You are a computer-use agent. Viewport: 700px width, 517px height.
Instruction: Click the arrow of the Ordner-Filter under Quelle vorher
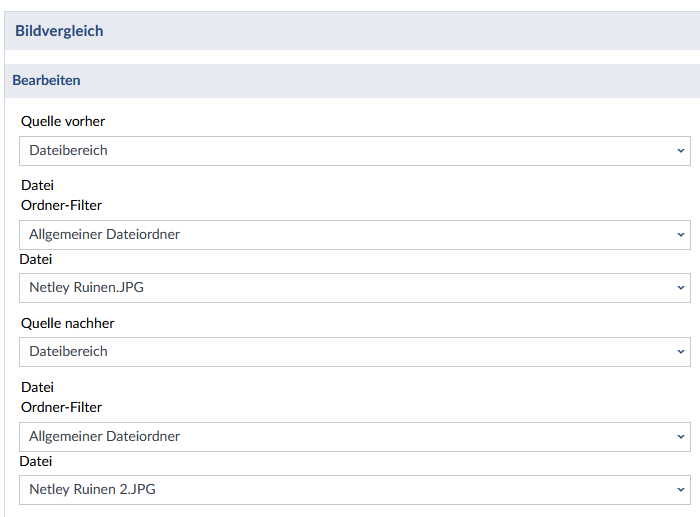click(x=681, y=235)
